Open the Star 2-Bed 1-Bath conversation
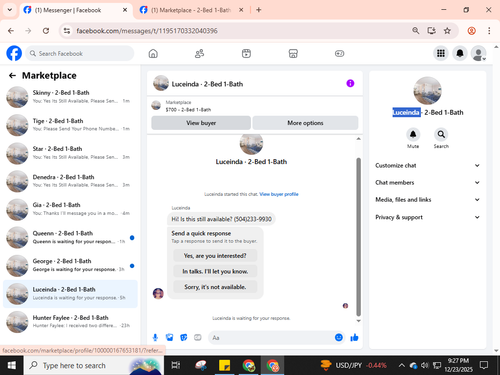Viewport: 500px width, 375px height. tap(70, 153)
